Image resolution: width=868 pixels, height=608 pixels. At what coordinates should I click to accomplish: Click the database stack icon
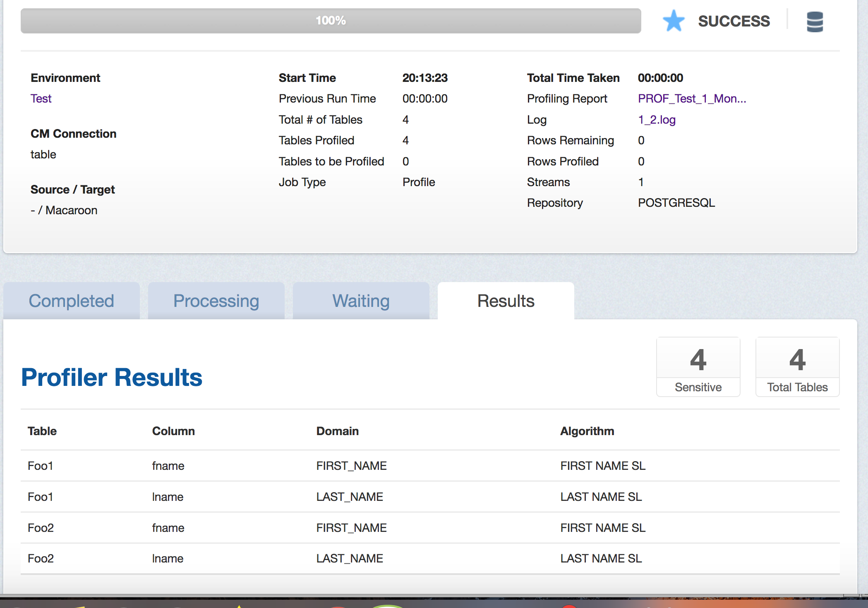coord(815,22)
